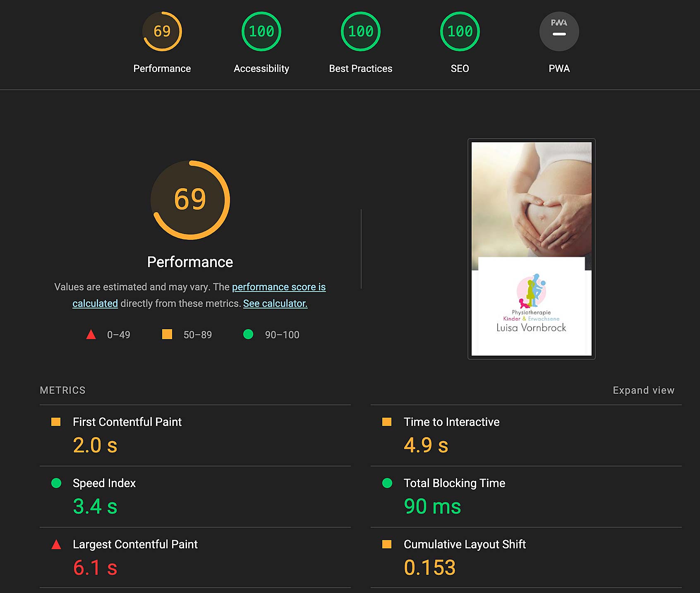
Task: Click orange square beside First Contentful Paint
Action: pos(56,422)
